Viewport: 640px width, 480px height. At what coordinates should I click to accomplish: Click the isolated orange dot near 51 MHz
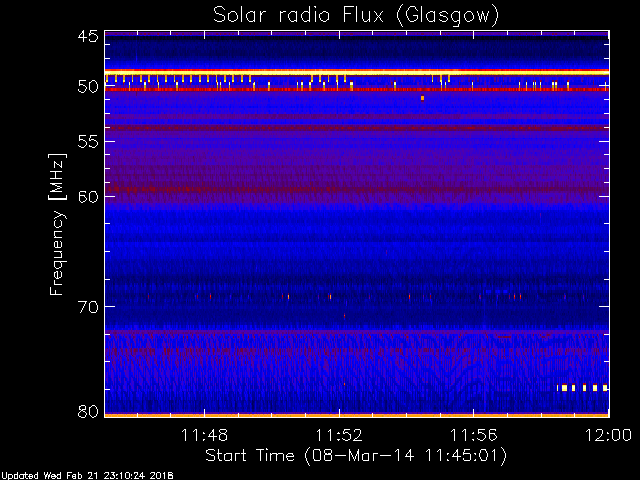coord(422,98)
